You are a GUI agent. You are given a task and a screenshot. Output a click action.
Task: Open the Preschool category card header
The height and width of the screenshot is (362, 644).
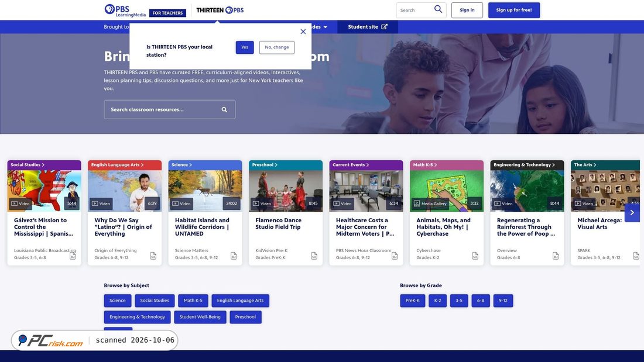click(x=286, y=165)
